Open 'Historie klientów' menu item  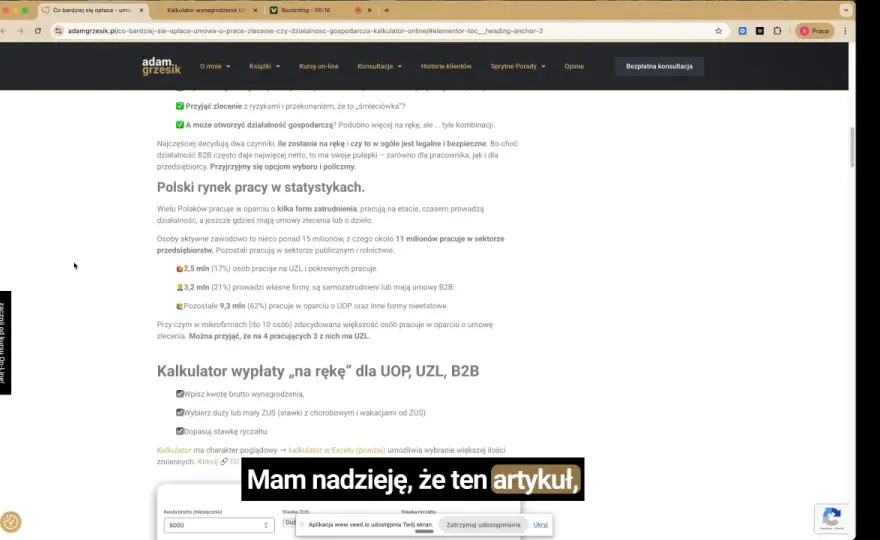[446, 66]
